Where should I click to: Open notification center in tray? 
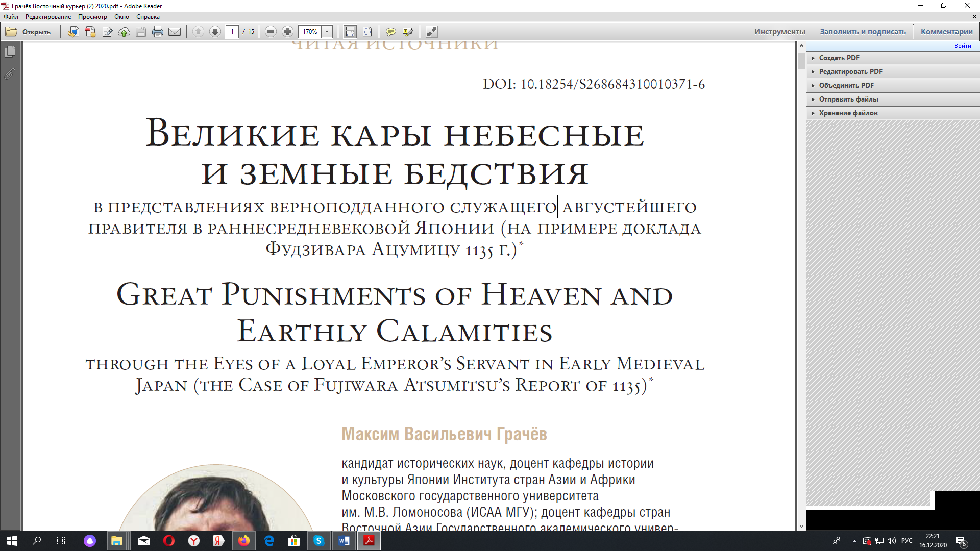click(961, 541)
